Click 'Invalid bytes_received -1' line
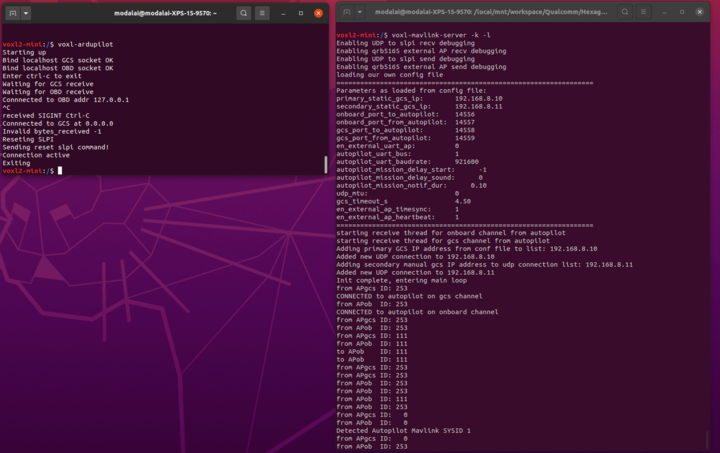Image resolution: width=720 pixels, height=453 pixels. [x=52, y=131]
